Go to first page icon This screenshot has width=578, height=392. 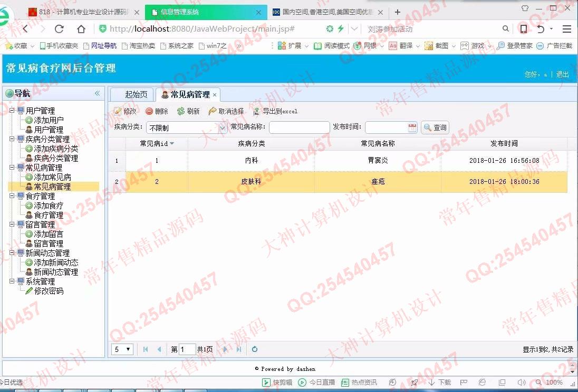145,349
